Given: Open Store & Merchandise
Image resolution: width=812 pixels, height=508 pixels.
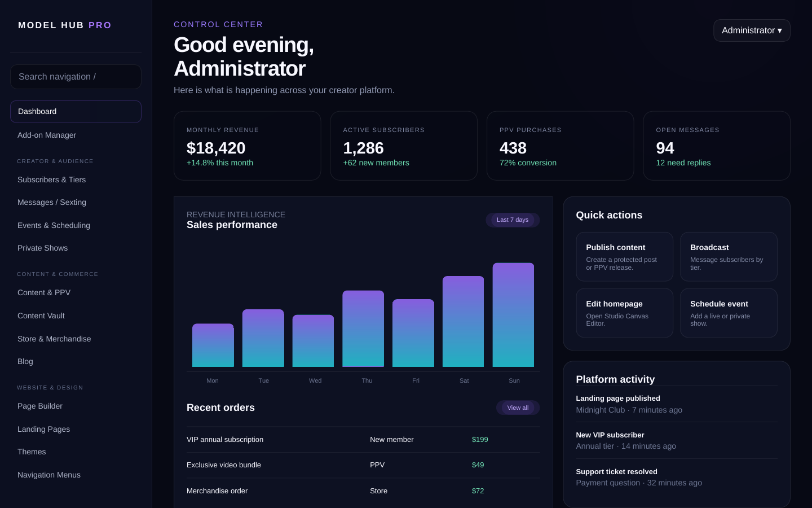Looking at the screenshot, I should 76,339.
